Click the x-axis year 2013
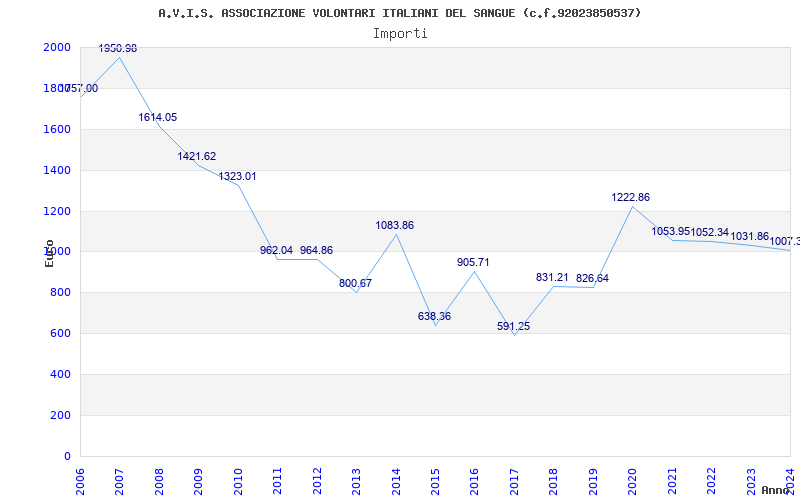This screenshot has height=500, width=800. tap(356, 481)
